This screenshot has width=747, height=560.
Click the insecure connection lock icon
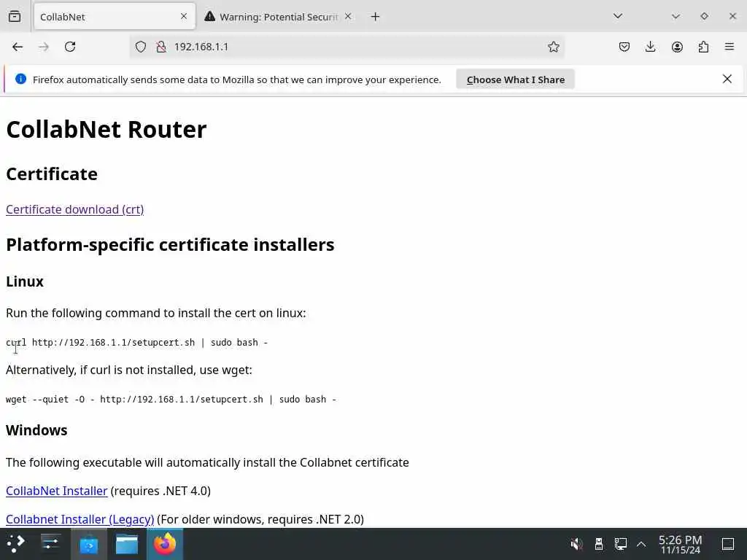click(161, 47)
